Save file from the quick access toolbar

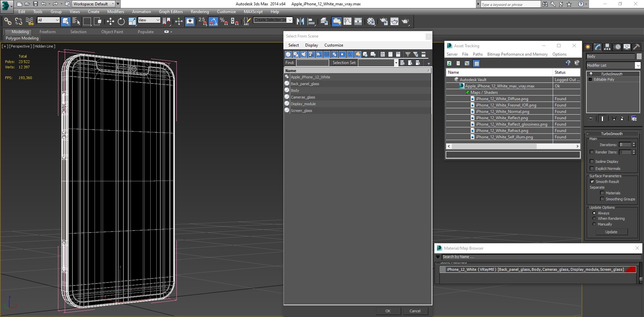point(36,4)
